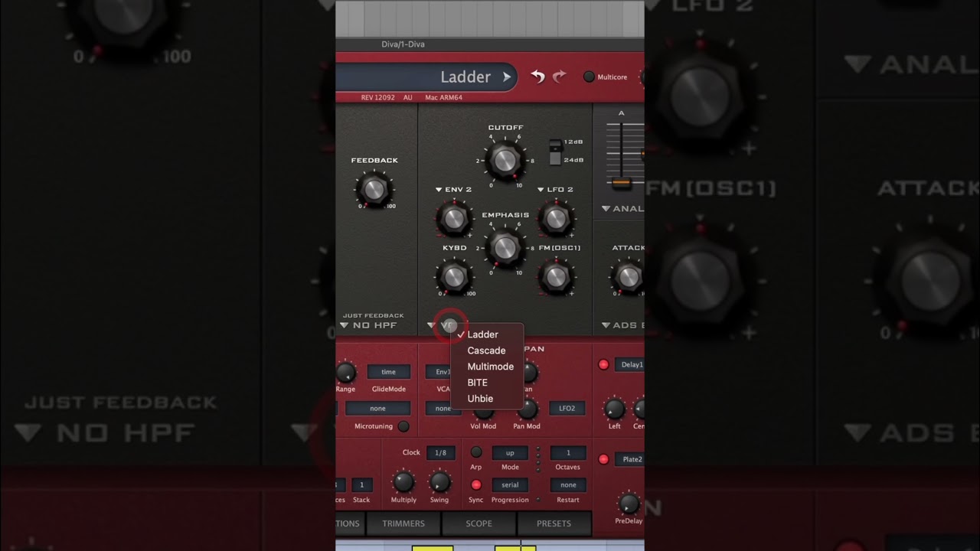Image resolution: width=980 pixels, height=551 pixels.
Task: Open the Pan Mod LFO2 source selector
Action: [567, 409]
